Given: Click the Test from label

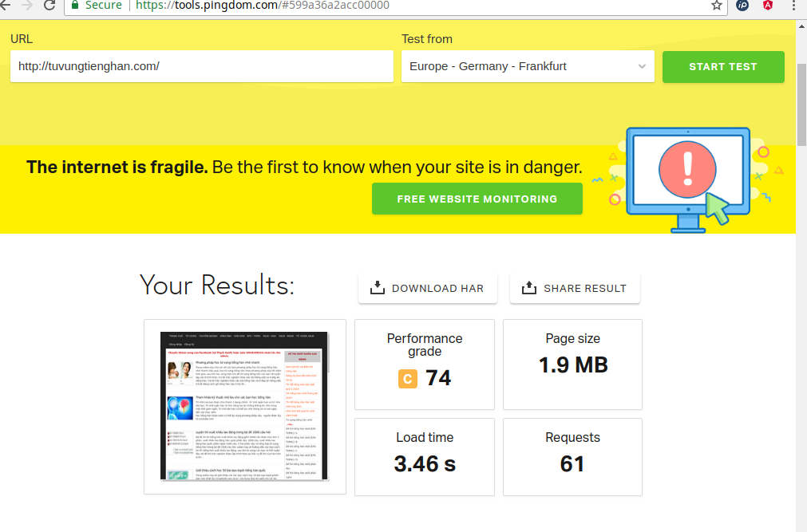Looking at the screenshot, I should [x=427, y=39].
